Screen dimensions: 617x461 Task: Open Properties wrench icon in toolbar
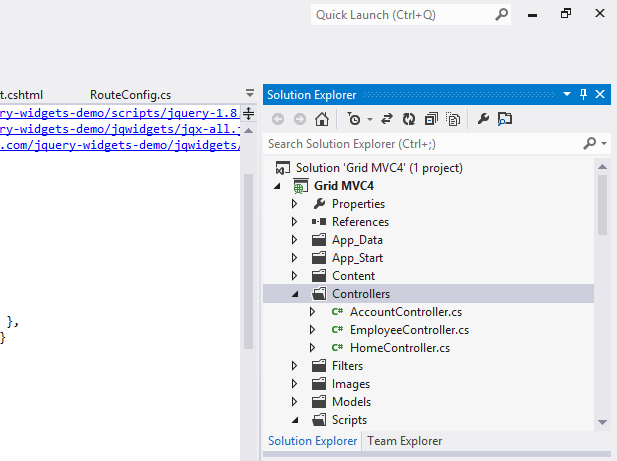[x=483, y=119]
